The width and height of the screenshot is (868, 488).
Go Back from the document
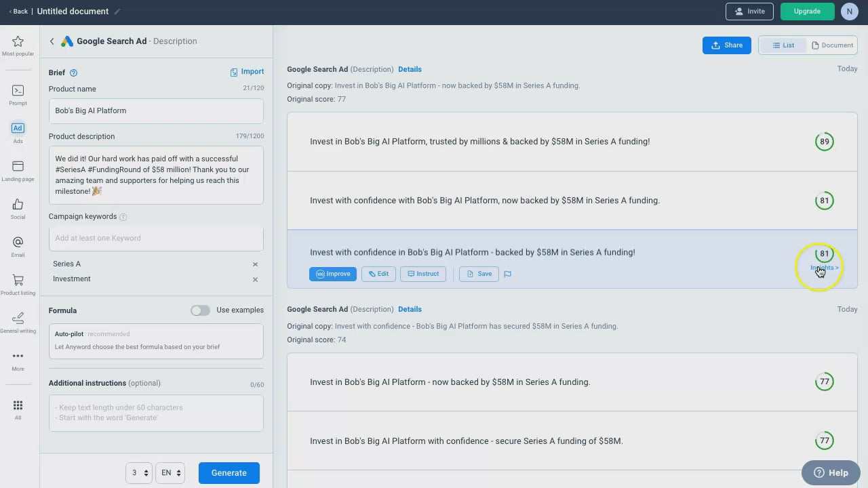click(18, 12)
